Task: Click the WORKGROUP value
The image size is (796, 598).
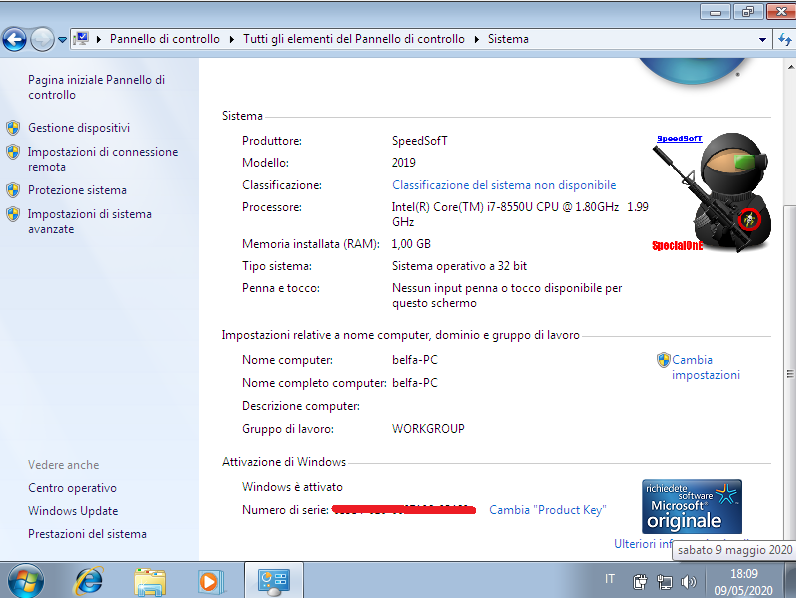Action: tap(428, 429)
